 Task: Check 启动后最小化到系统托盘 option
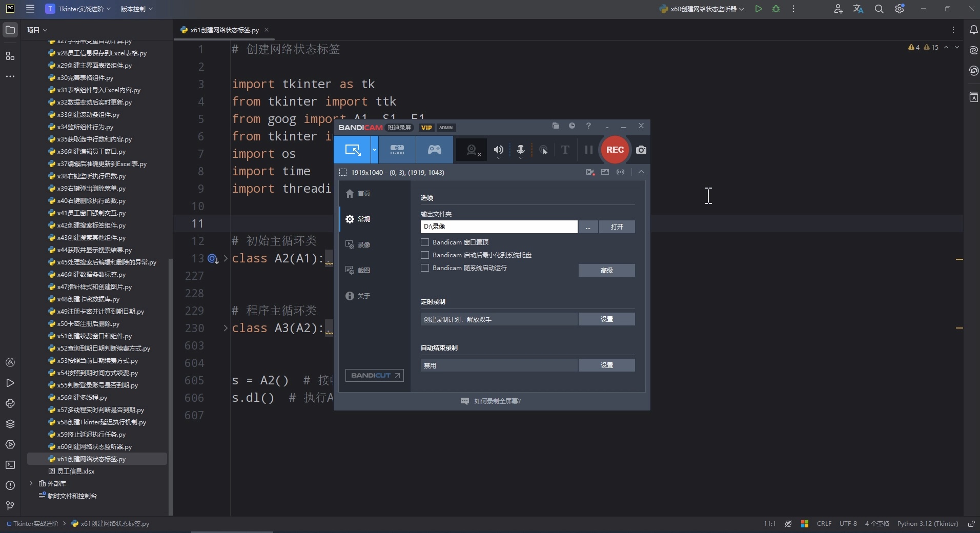pos(424,255)
